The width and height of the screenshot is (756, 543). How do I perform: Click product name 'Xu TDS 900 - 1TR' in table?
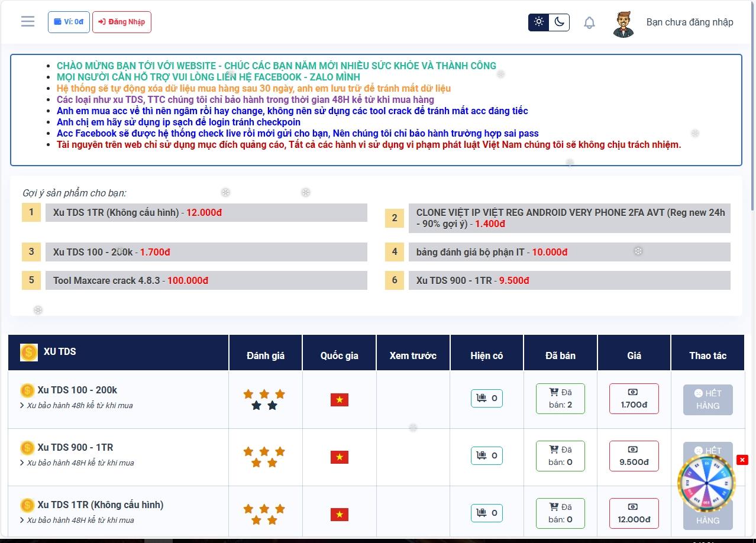[x=75, y=447]
